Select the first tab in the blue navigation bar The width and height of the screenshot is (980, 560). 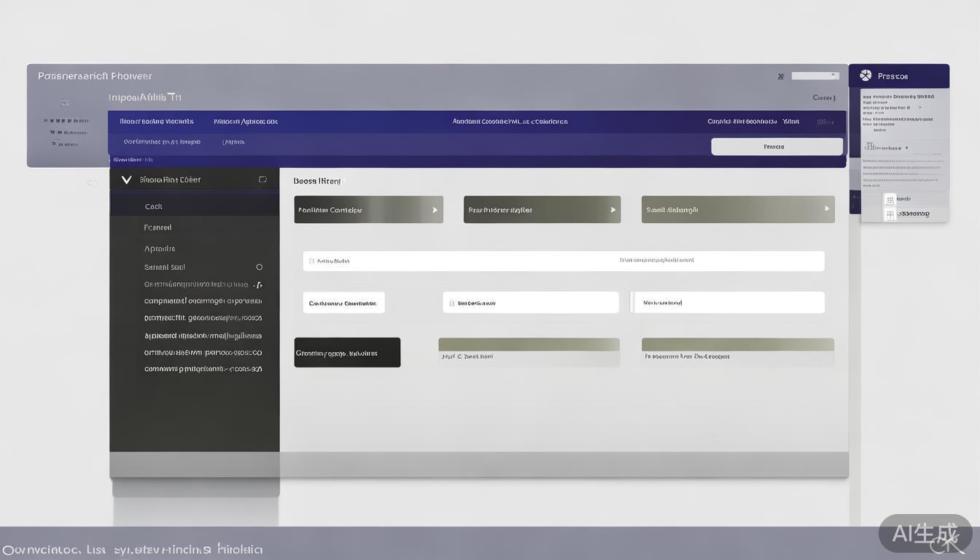(157, 122)
